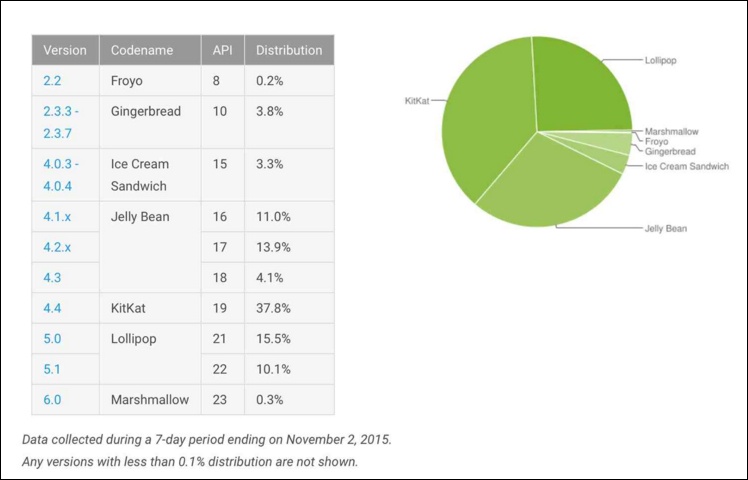Select the Jelly Bean pie slice

549,186
